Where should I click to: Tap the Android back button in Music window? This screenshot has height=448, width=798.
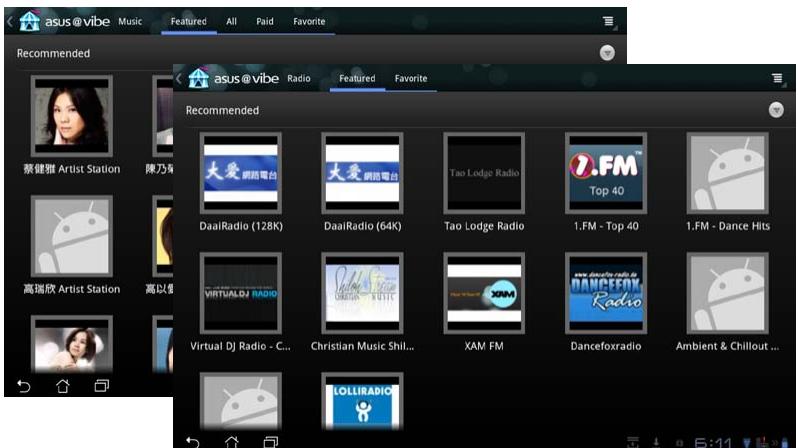pos(24,386)
